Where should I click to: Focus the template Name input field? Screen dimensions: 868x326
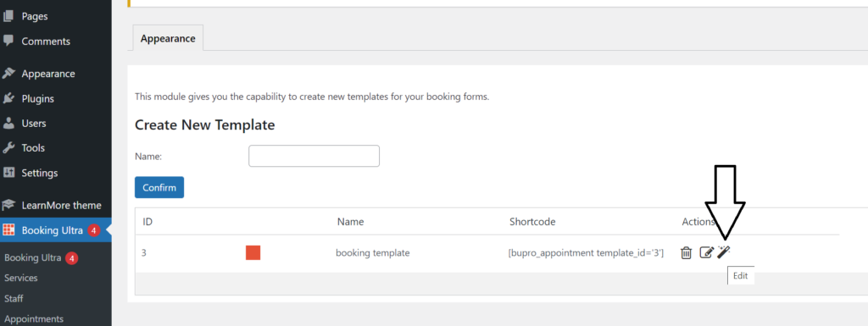tap(314, 156)
